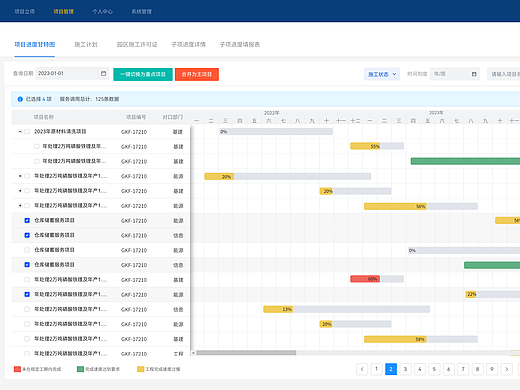Click the red 合并为主项目 button
Image resolution: width=520 pixels, height=390 pixels.
(197, 74)
